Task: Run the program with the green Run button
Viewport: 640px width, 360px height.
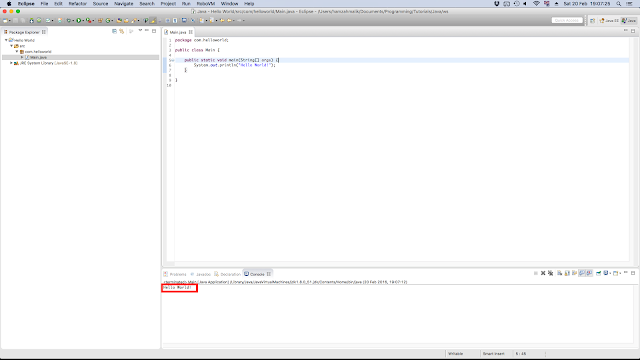Action: 79,20
